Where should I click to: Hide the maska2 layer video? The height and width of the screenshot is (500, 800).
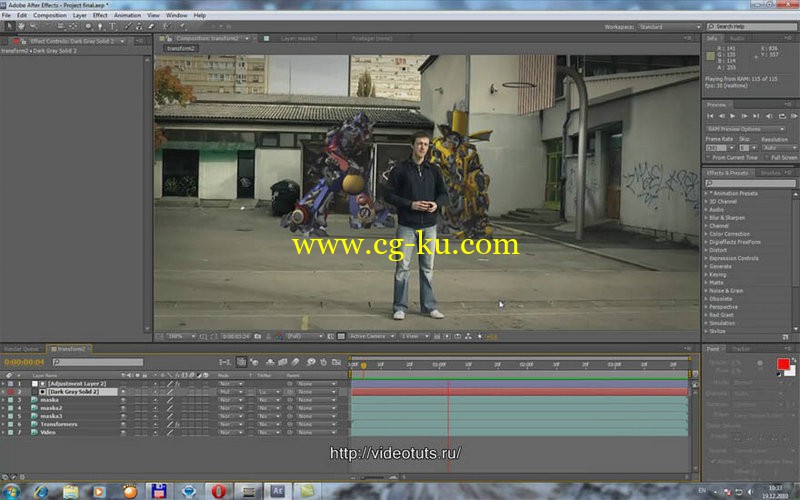tap(123, 408)
